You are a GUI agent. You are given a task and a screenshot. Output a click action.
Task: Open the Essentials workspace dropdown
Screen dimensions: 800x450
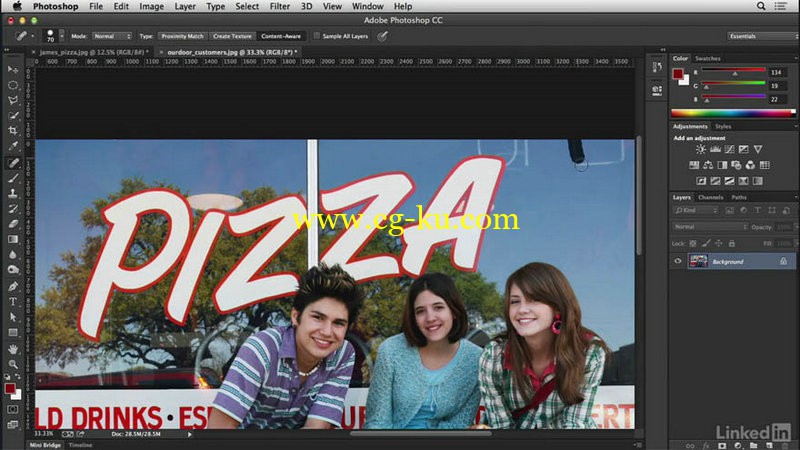(x=763, y=36)
